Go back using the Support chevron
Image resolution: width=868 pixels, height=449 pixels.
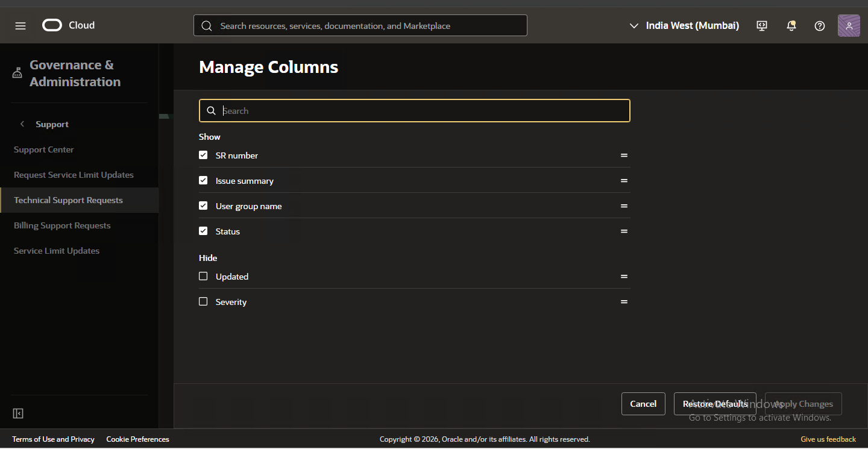[x=22, y=124]
